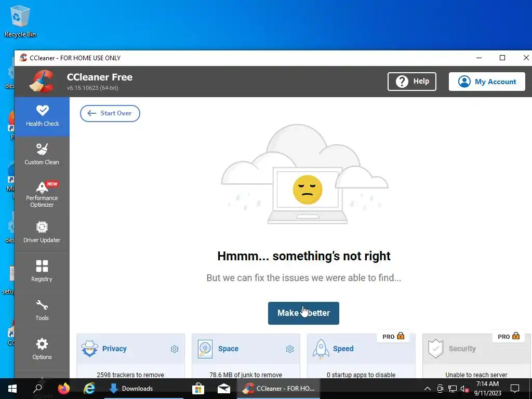Image resolution: width=532 pixels, height=399 pixels.
Task: Open Microsoft Store from the taskbar
Action: point(198,389)
